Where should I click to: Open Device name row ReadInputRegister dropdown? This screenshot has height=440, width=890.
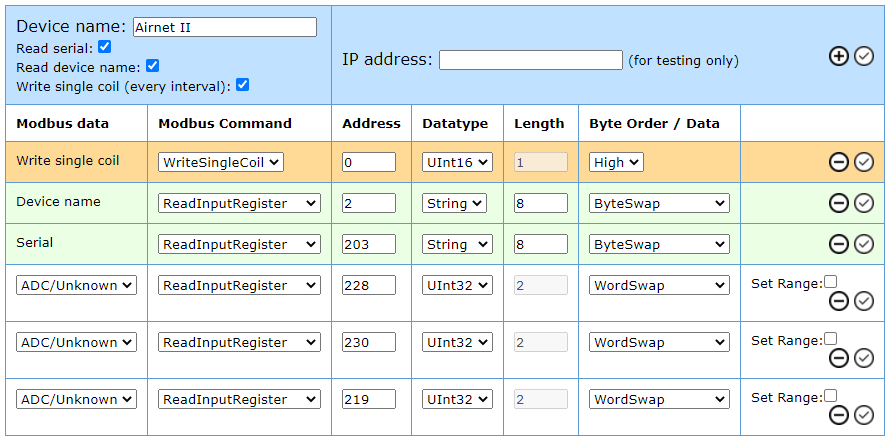tap(239, 203)
